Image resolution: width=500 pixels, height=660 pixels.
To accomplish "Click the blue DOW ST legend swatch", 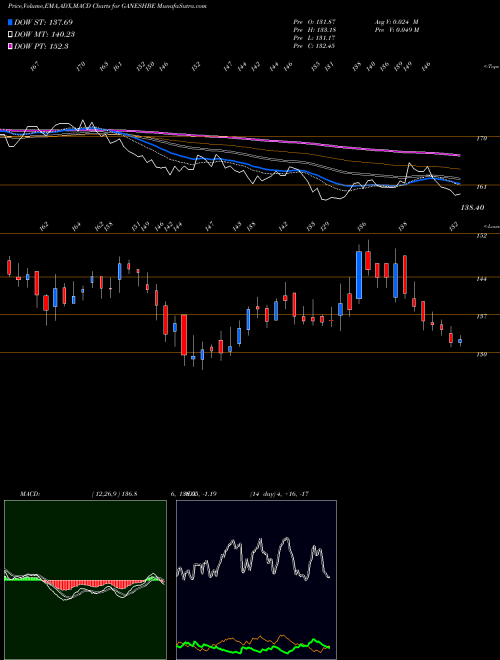I will coord(10,22).
